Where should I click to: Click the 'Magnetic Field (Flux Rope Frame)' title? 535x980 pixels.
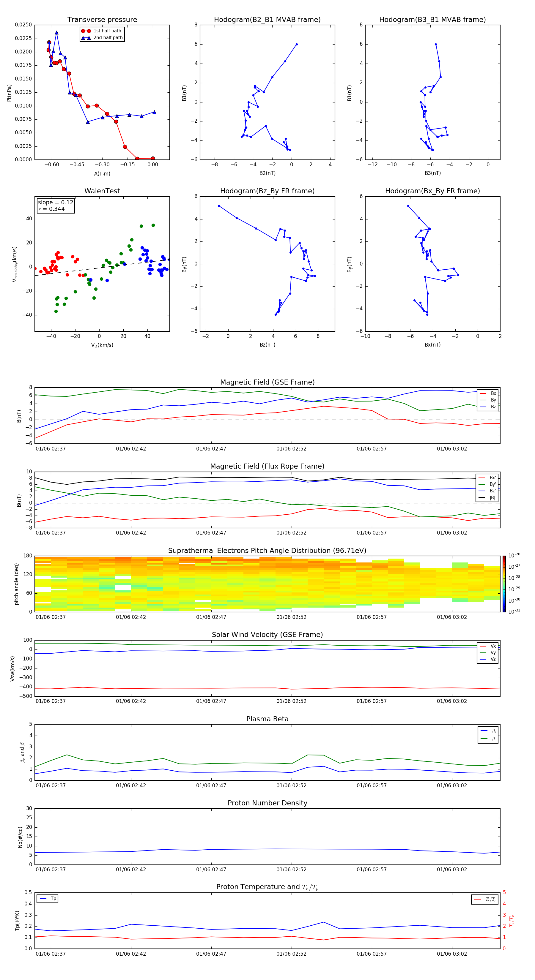pos(267,467)
